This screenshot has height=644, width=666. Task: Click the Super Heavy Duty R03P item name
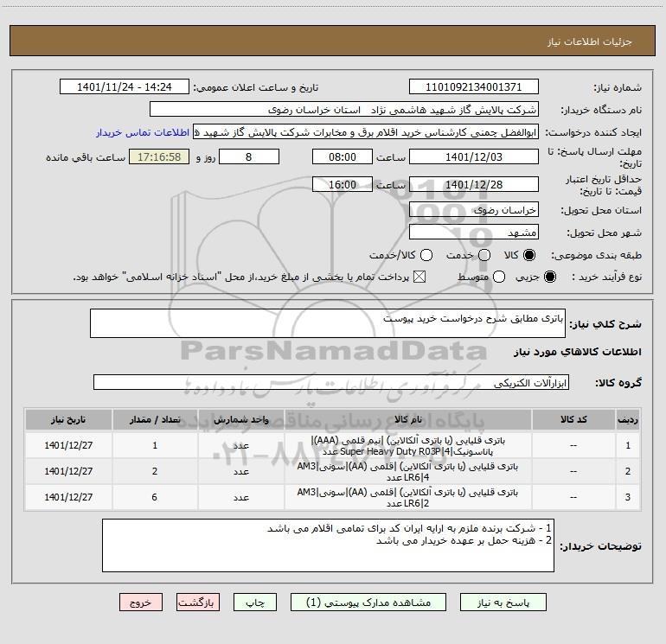(x=407, y=446)
